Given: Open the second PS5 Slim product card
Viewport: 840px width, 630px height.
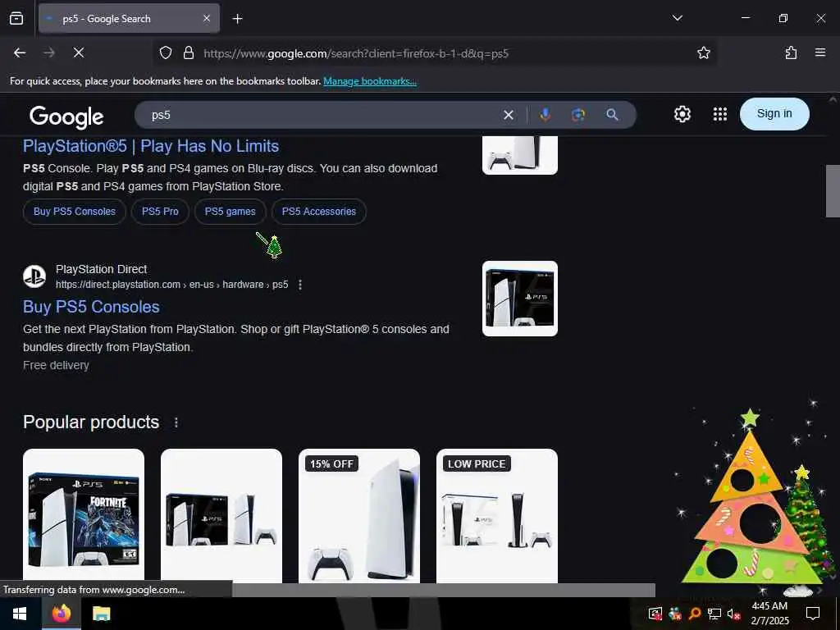Looking at the screenshot, I should [x=221, y=515].
